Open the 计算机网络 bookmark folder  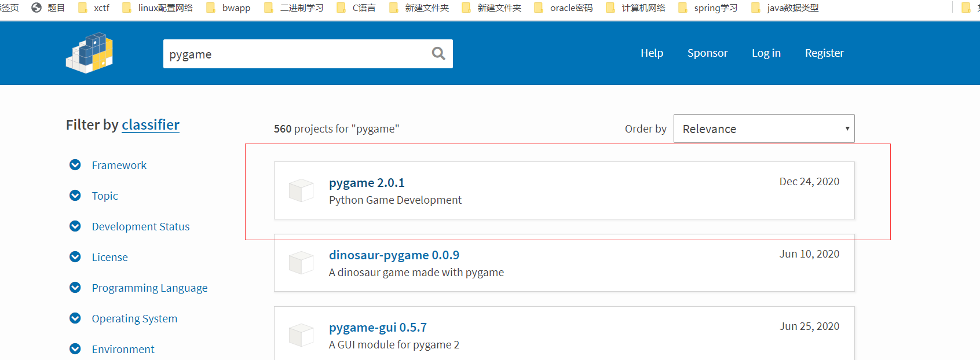tap(635, 8)
